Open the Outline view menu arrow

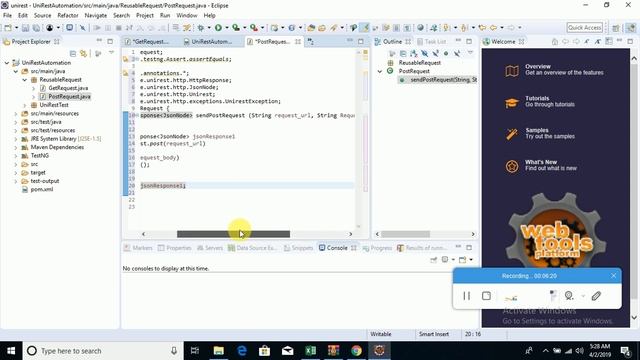tap(470, 53)
